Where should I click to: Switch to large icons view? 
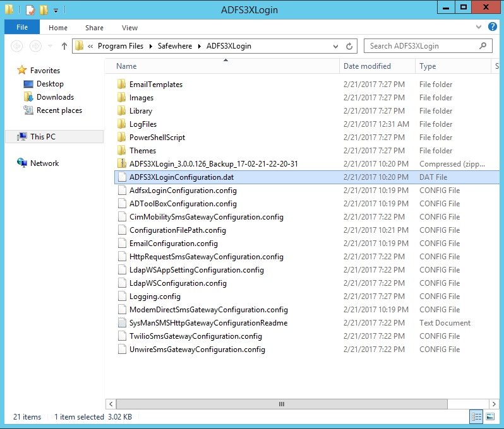pos(489,416)
